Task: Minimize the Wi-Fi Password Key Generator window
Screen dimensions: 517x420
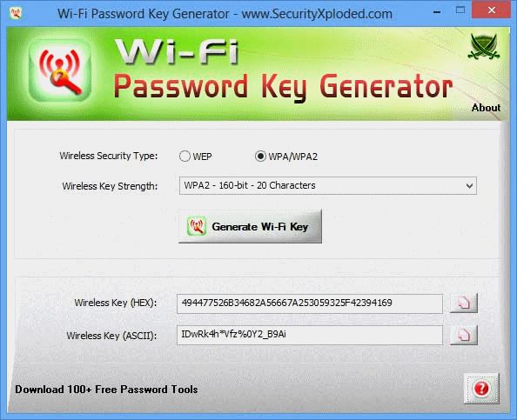Action: (437, 12)
